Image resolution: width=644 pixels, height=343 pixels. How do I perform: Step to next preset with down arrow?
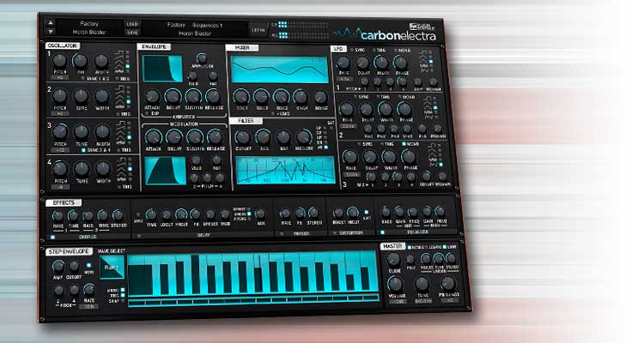[x=50, y=32]
